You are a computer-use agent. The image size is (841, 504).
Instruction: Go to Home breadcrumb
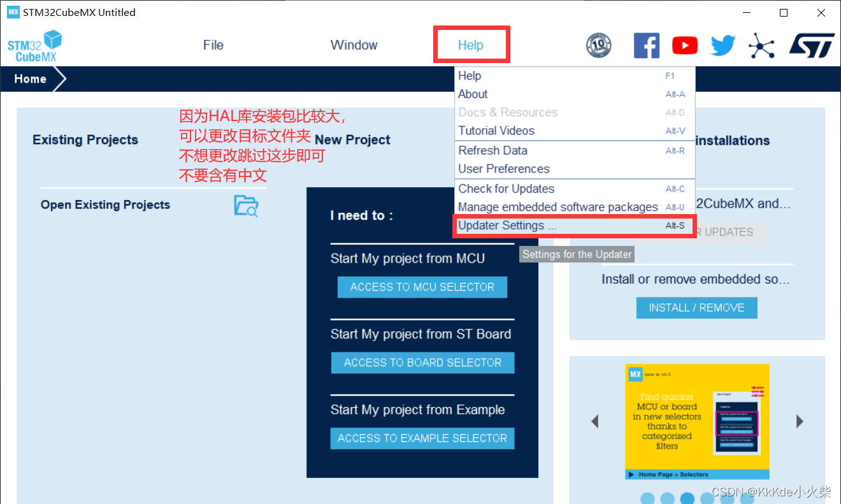31,79
